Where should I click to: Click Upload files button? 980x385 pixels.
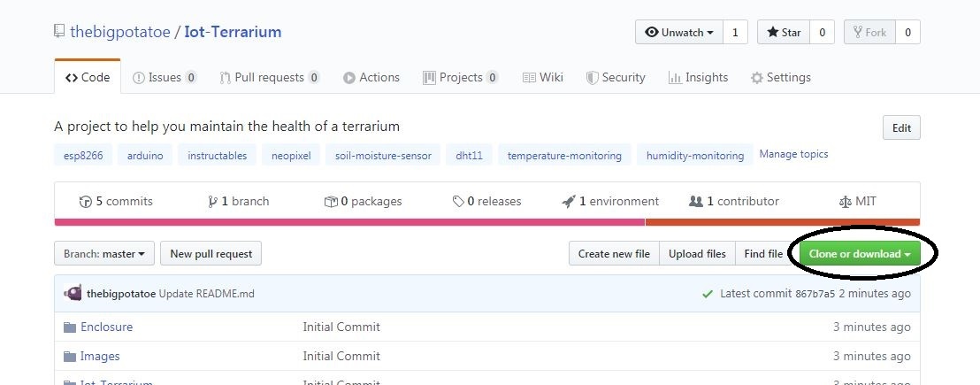click(x=698, y=254)
